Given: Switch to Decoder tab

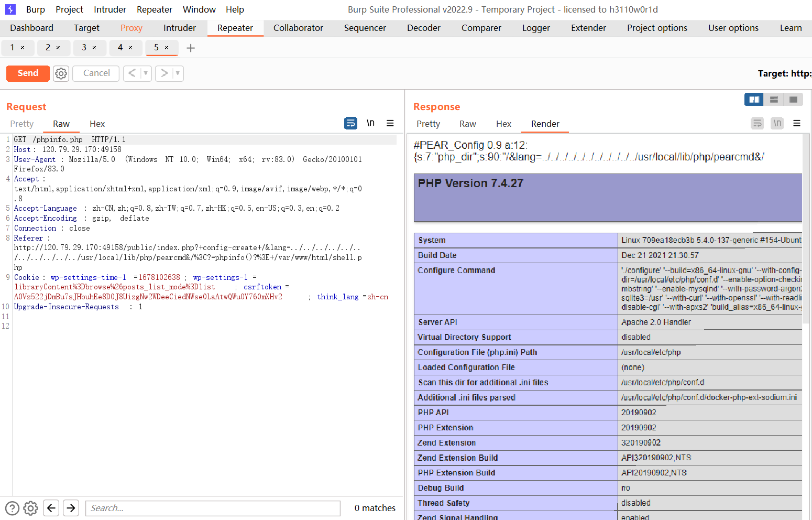Looking at the screenshot, I should click(424, 28).
